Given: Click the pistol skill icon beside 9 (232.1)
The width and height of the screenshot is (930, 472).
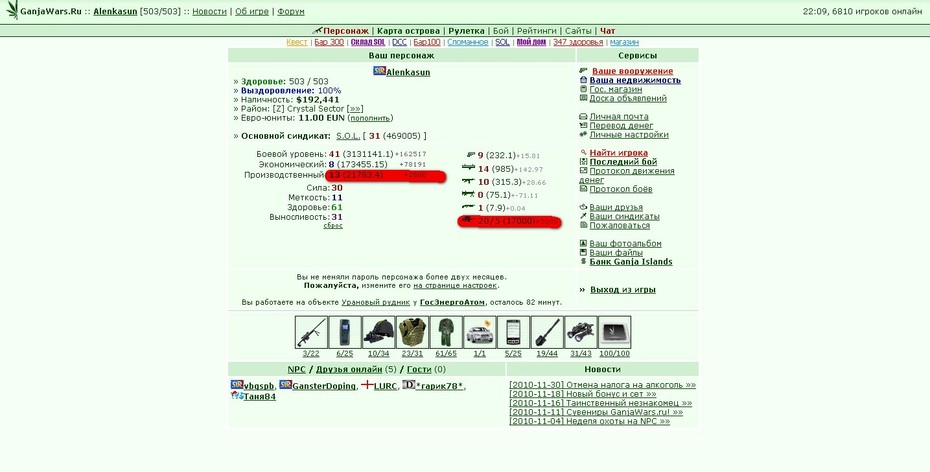Looking at the screenshot, I should [x=471, y=155].
